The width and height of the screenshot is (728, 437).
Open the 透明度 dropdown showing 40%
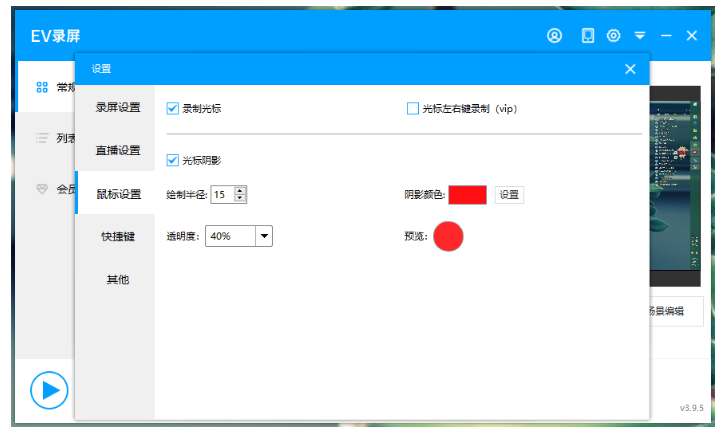click(239, 236)
